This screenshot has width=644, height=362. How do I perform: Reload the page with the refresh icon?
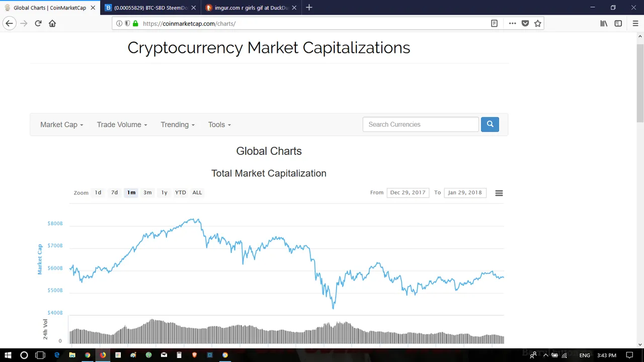coord(38,23)
